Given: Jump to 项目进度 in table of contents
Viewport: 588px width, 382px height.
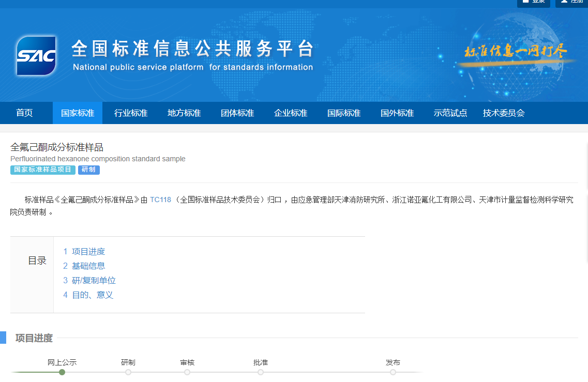Looking at the screenshot, I should coord(88,252).
